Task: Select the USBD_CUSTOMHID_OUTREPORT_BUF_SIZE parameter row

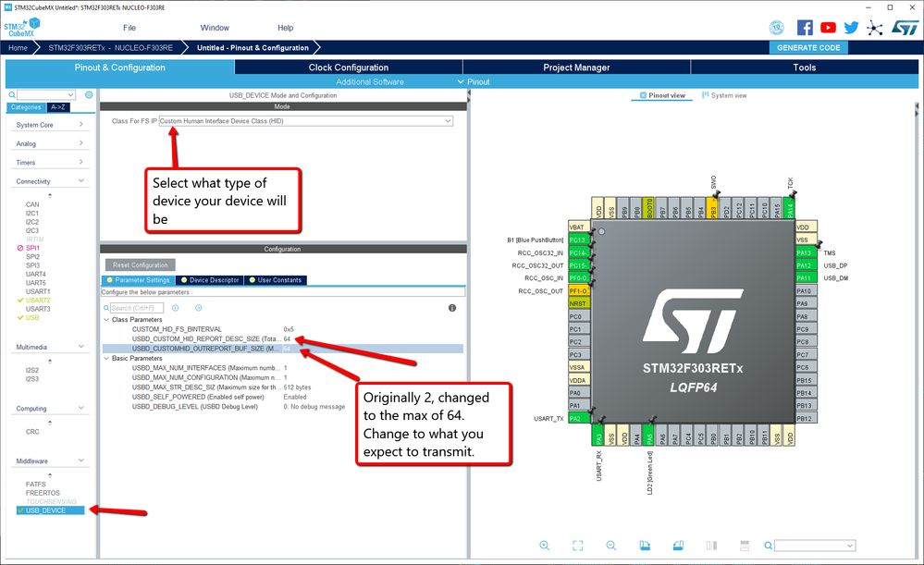Action: point(283,349)
